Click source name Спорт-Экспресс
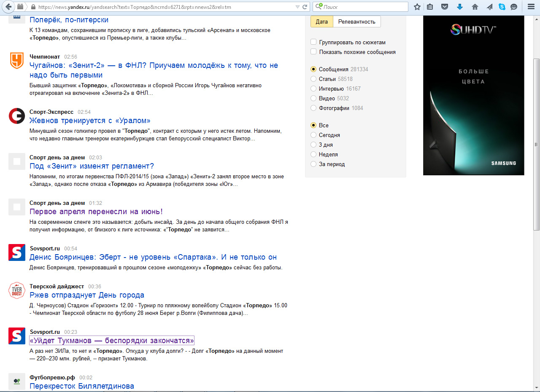540x392 pixels. [51, 112]
